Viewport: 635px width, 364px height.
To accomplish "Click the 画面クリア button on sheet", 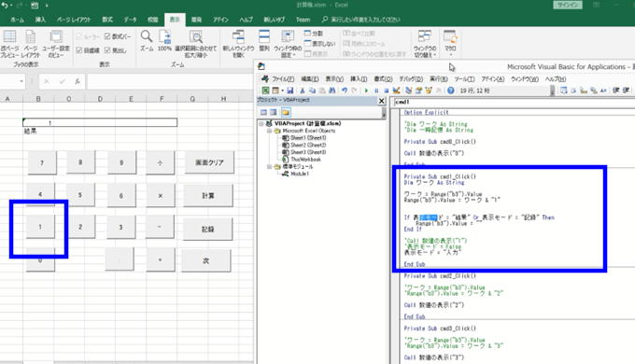I will point(209,162).
